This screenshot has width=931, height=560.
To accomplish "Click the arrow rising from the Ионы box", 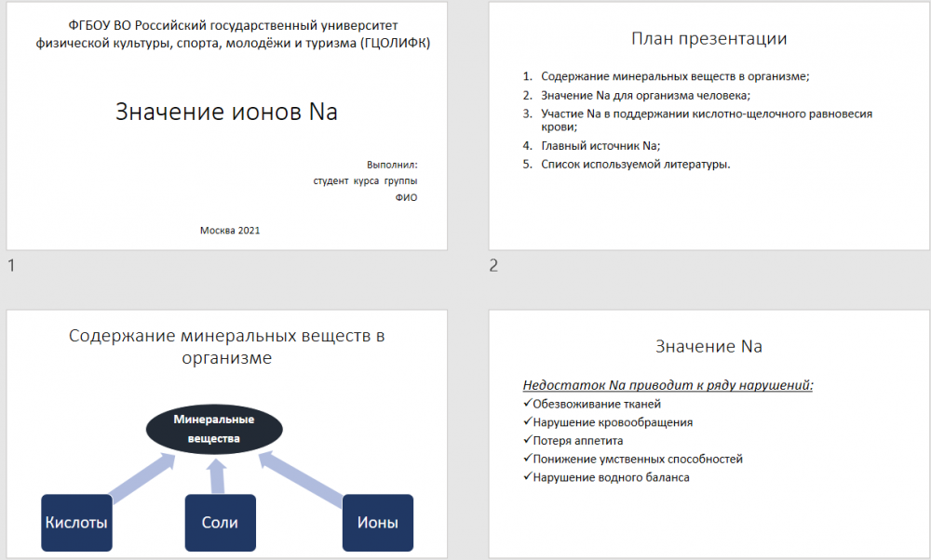I will point(301,477).
